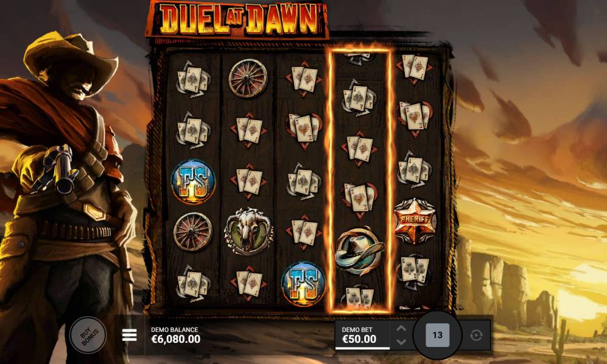Click the cowboy hat symbol
Image resolution: width=607 pixels, height=364 pixels.
tap(359, 251)
